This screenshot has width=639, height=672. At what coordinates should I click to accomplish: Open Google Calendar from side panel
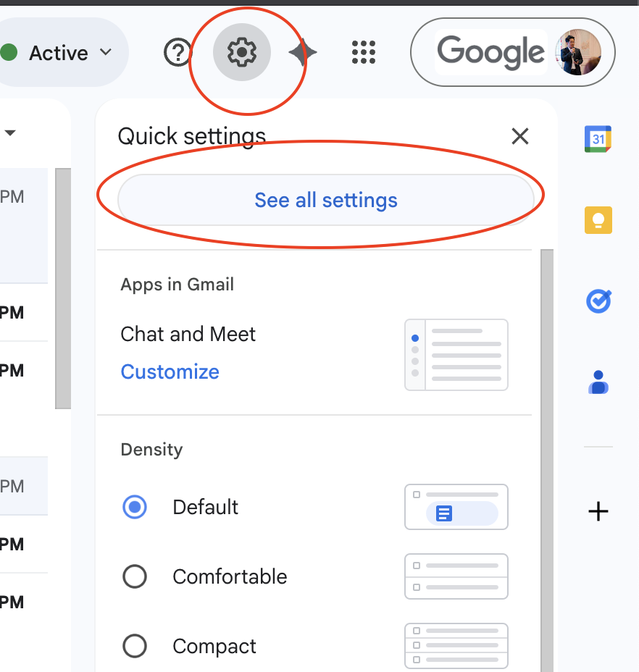point(598,138)
